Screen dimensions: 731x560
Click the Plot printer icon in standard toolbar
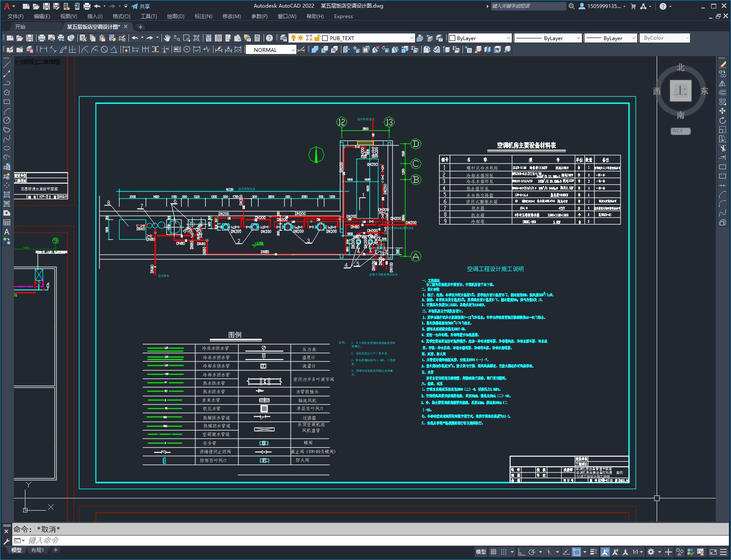tap(42, 38)
